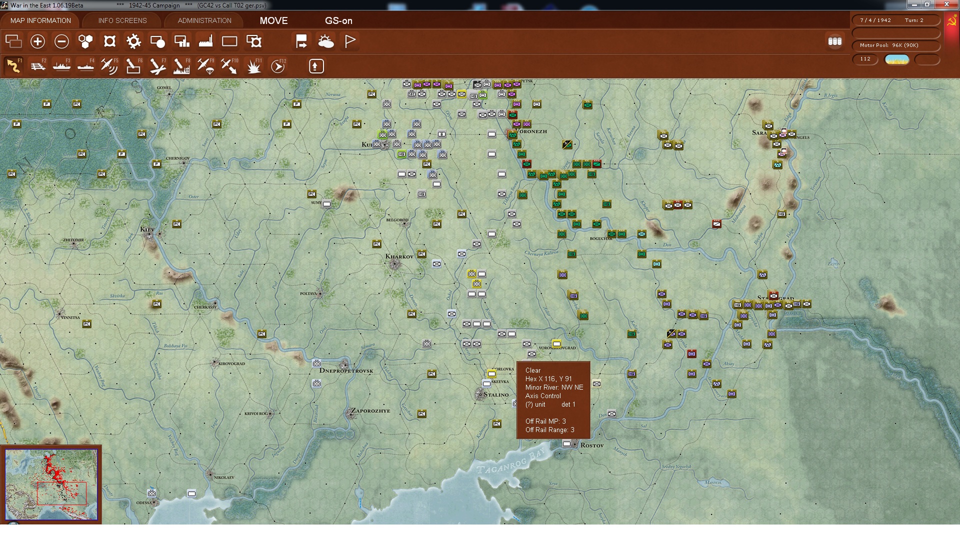Click the War in the East window title

pos(47,5)
